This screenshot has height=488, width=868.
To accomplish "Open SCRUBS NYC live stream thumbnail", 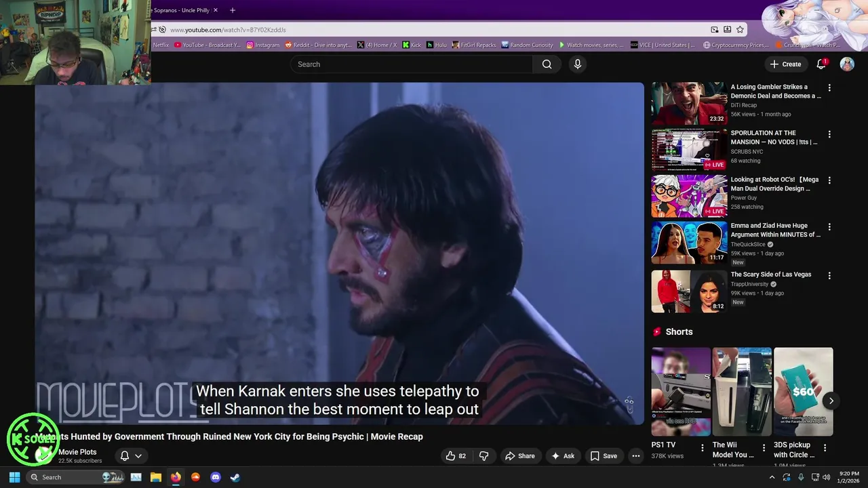I will [x=689, y=150].
